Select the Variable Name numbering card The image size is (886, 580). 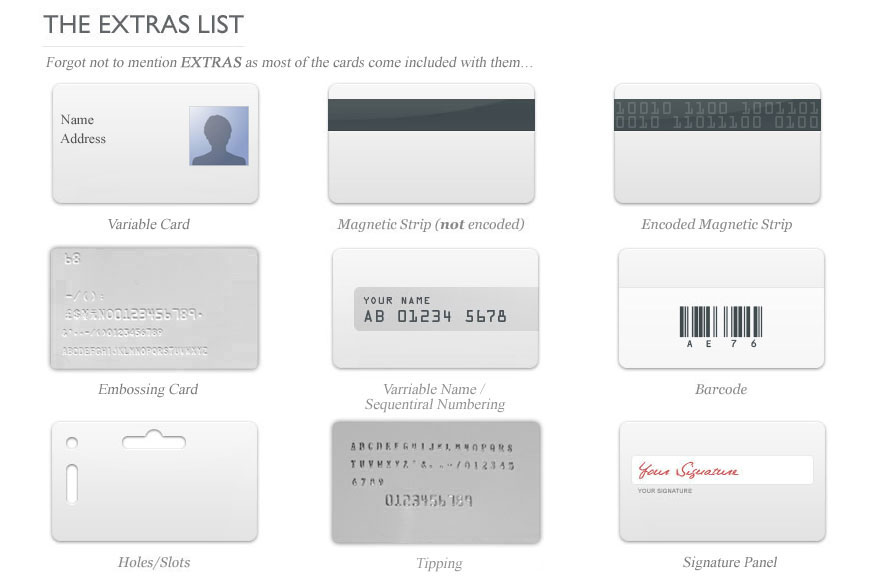click(435, 308)
